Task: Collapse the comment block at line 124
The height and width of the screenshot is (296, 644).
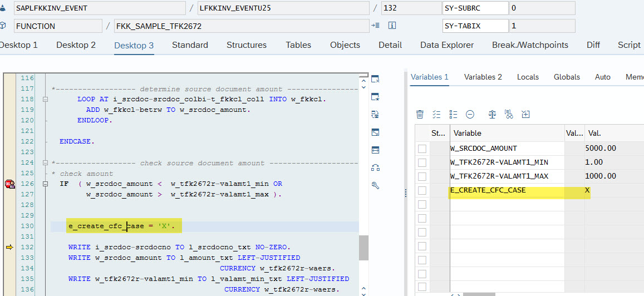Action: (x=46, y=163)
